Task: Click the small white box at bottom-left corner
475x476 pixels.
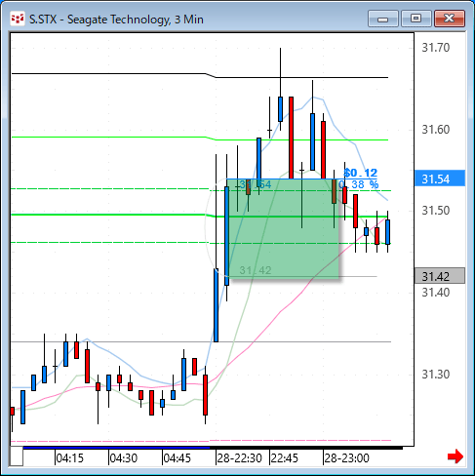Action: click(17, 456)
